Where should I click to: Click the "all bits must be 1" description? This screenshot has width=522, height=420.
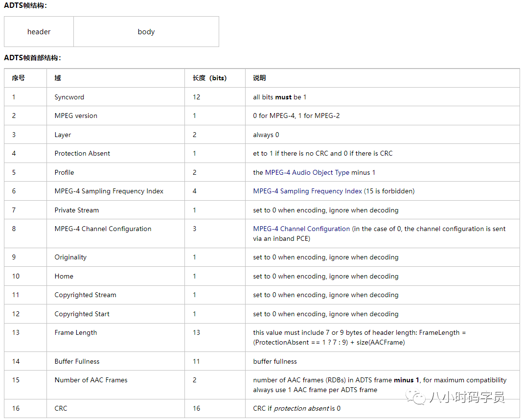[280, 97]
